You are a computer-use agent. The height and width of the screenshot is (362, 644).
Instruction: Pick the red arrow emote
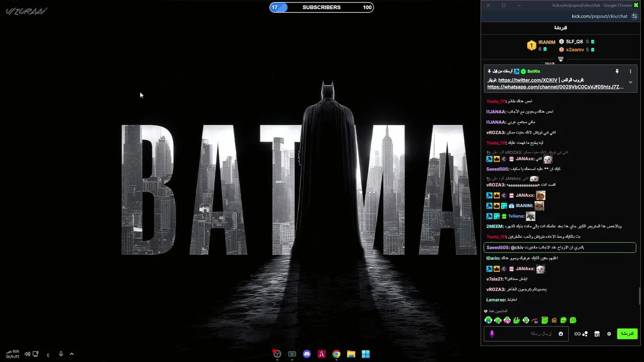[x=535, y=320]
